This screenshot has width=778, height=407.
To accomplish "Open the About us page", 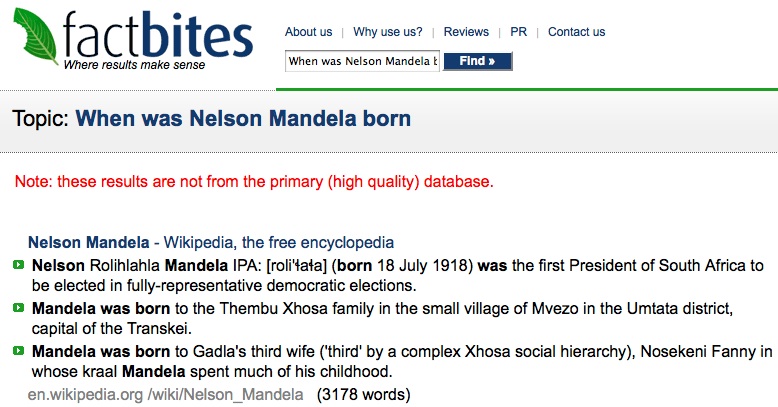I will click(x=308, y=32).
